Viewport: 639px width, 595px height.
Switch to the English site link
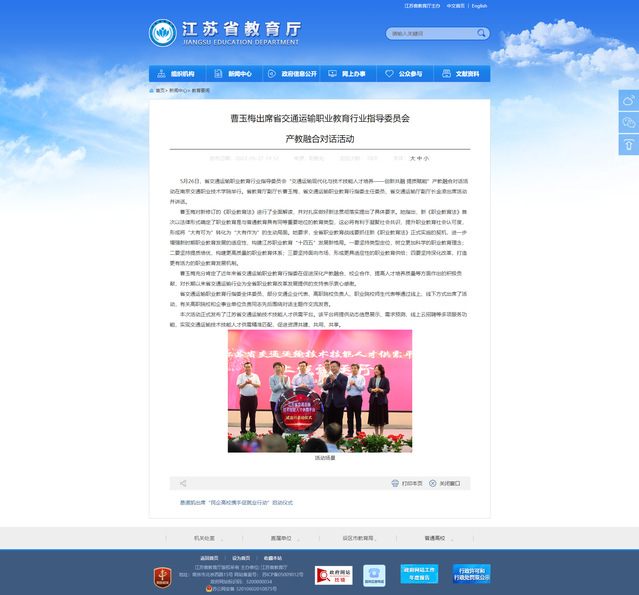479,6
